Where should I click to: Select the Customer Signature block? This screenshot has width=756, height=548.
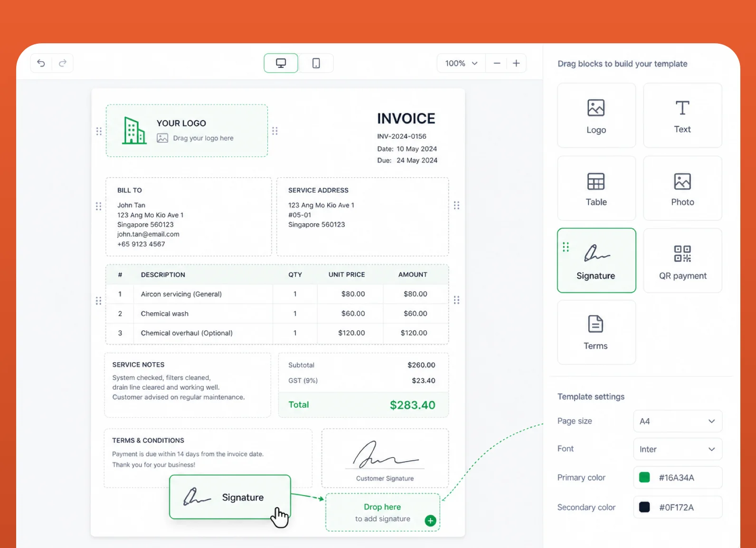[x=385, y=458]
